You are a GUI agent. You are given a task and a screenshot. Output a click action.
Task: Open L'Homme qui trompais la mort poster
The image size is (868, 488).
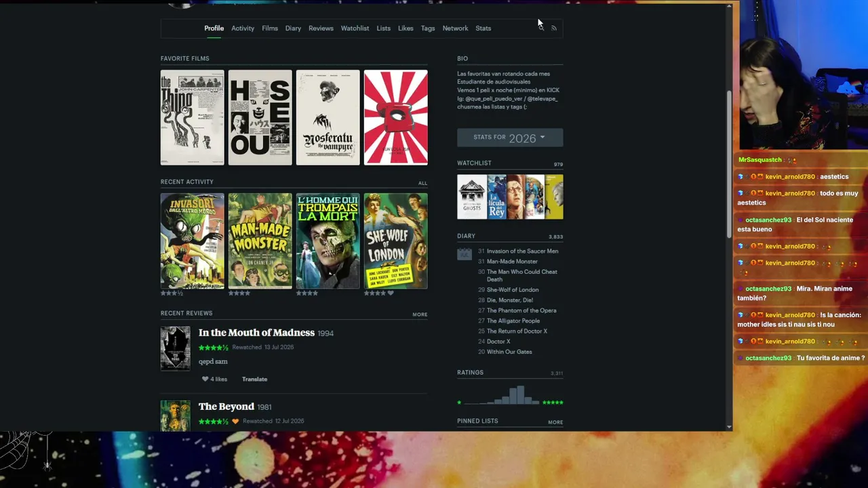328,241
